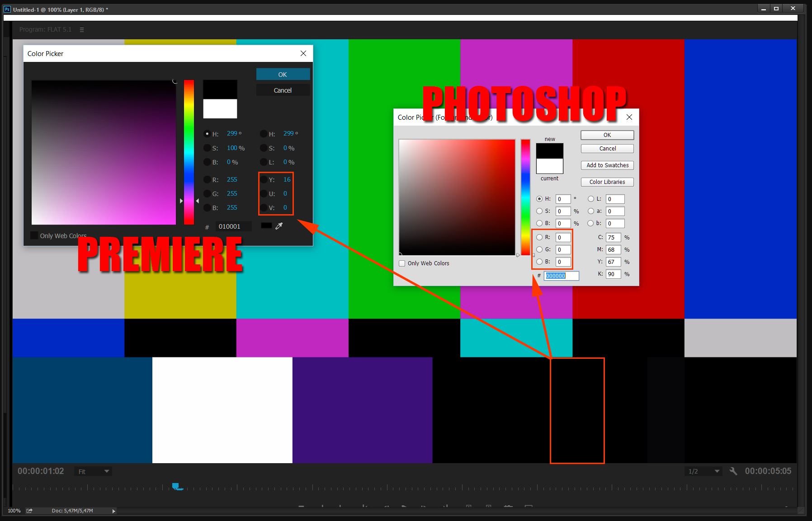Viewport: 812px width, 521px height.
Task: Click the blue playhead marker on time ruler
Action: (177, 487)
